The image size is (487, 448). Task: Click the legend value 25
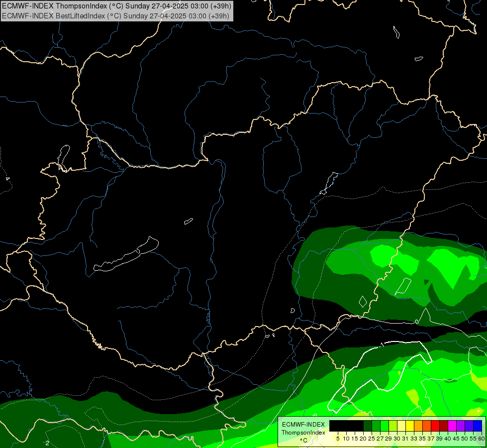click(372, 439)
